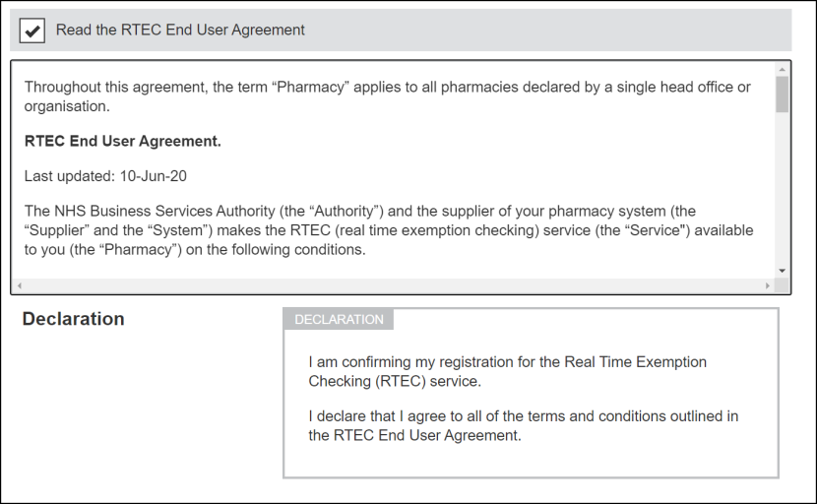The image size is (817, 504).
Task: Click the "I declare that I agree" statement
Action: click(523, 425)
